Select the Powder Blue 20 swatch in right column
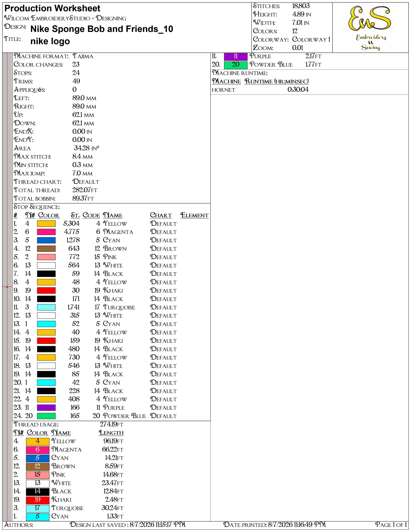The image size is (411, 532). pos(236,65)
